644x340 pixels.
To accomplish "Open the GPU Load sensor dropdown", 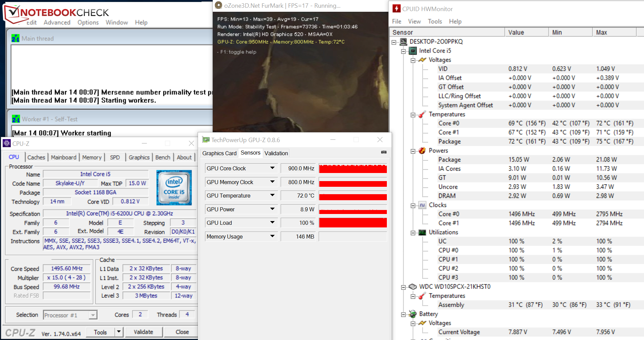I will point(273,222).
